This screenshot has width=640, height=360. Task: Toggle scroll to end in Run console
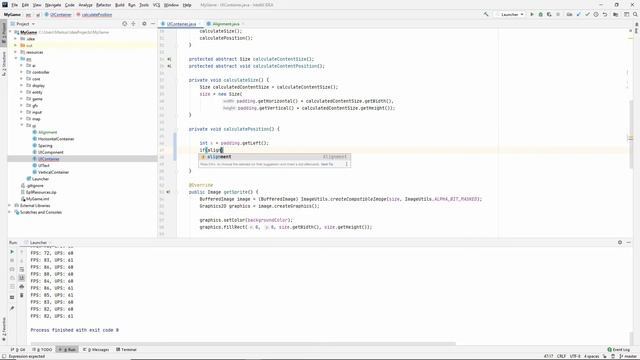click(x=22, y=278)
